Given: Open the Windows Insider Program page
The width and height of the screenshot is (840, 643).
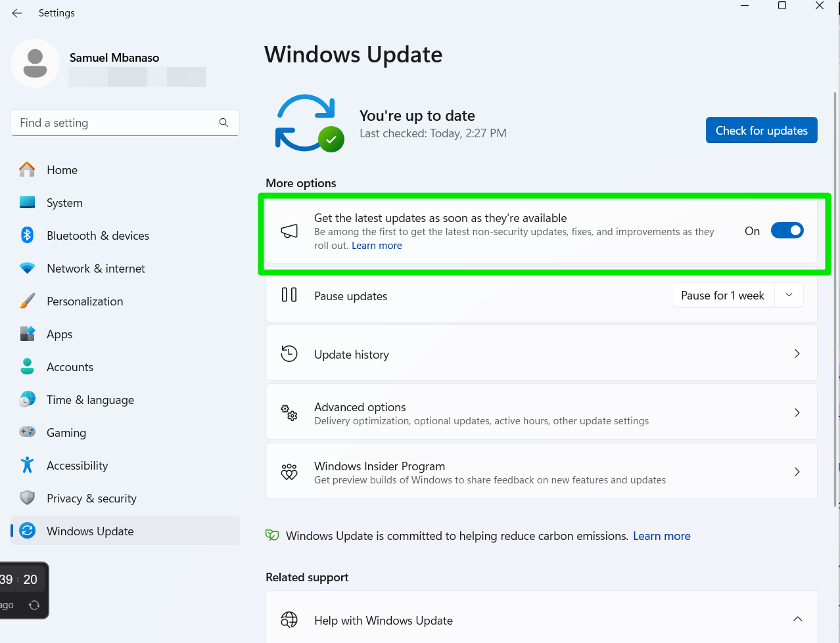Looking at the screenshot, I should (542, 471).
